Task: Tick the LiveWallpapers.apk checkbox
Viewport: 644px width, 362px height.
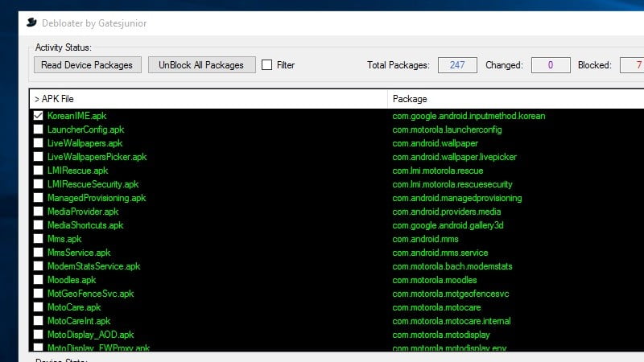Action: [38, 143]
